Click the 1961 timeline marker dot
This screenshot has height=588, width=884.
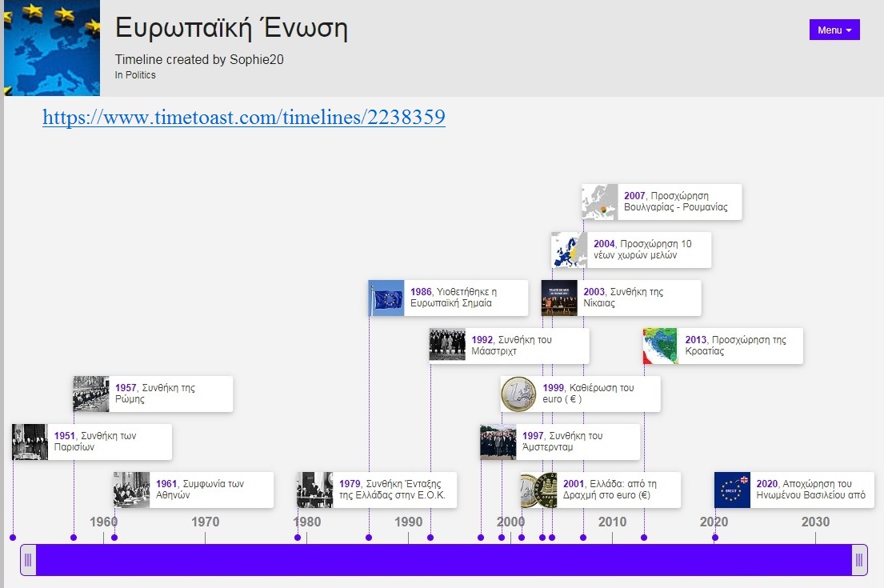click(114, 538)
